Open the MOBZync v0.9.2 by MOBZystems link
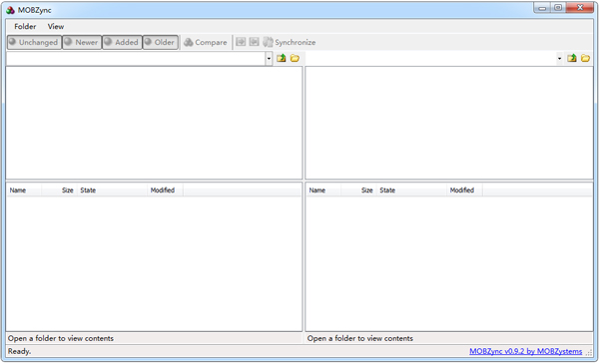 click(x=526, y=351)
